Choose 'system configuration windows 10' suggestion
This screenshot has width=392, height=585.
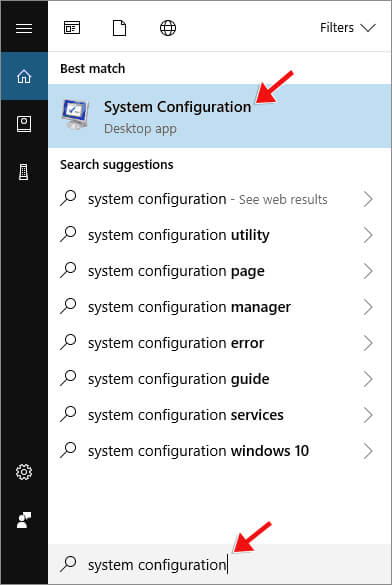click(220, 451)
